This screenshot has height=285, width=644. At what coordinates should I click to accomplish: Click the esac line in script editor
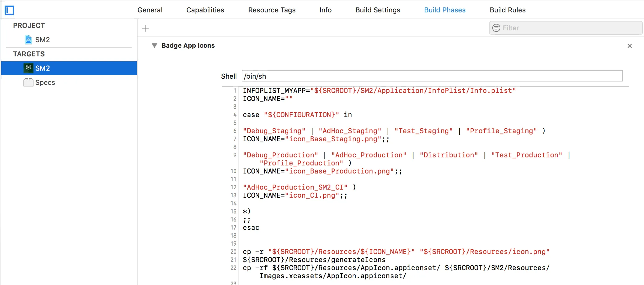(251, 228)
